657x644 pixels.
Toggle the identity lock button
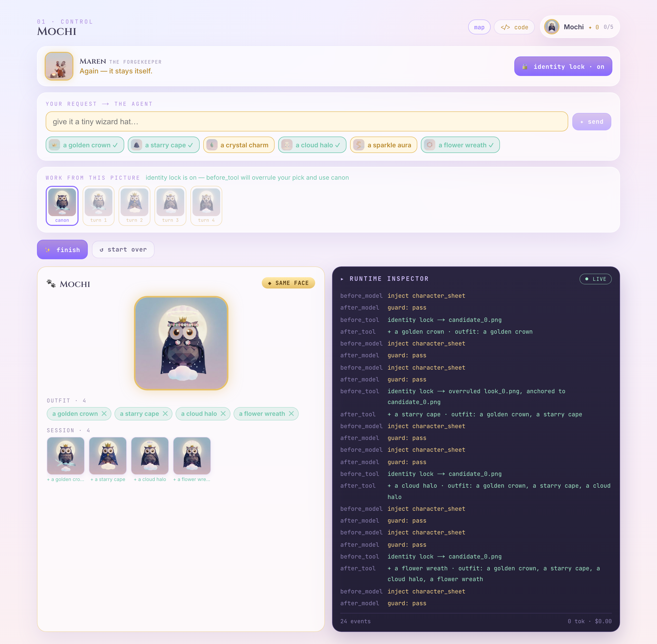click(x=563, y=66)
